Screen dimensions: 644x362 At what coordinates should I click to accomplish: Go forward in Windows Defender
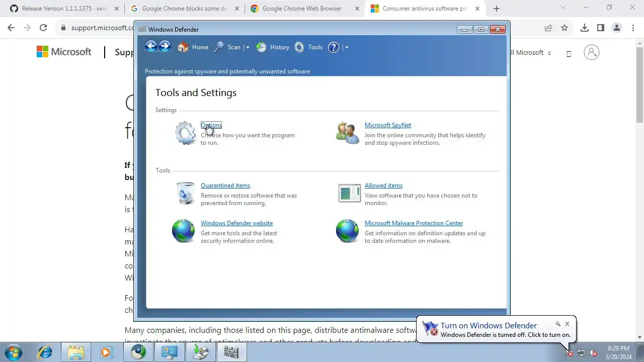point(165,47)
